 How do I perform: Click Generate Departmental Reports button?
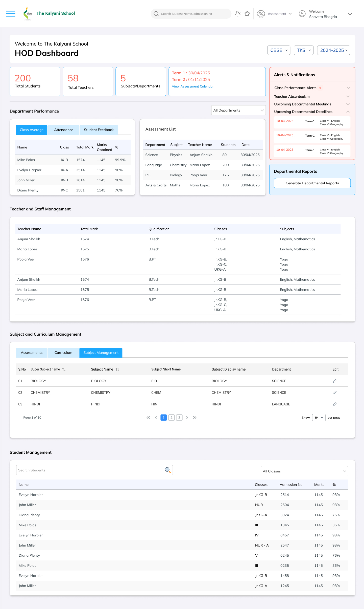(x=312, y=183)
